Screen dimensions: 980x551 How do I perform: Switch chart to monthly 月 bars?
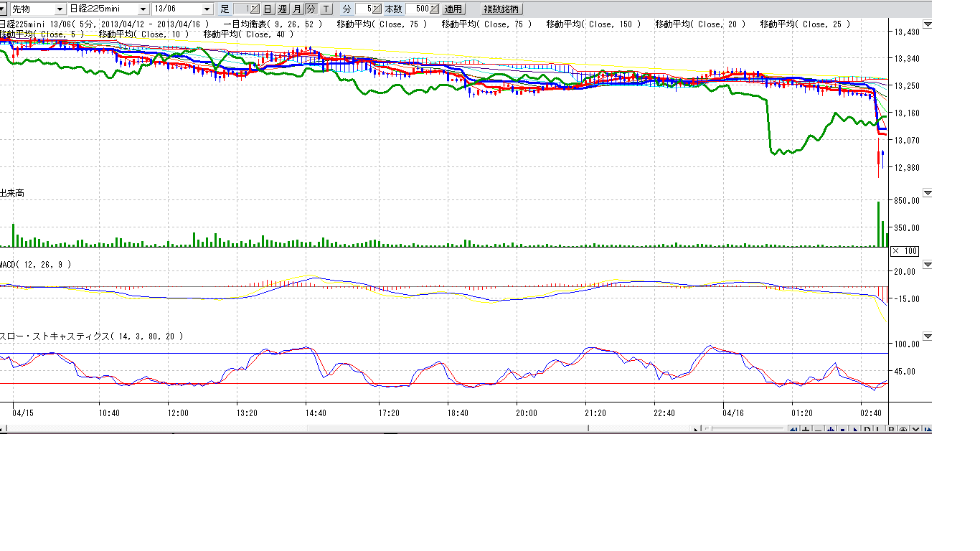click(297, 9)
